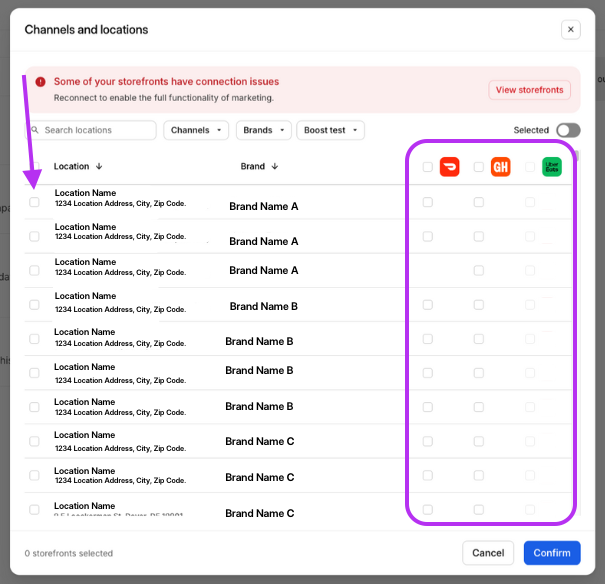Image resolution: width=605 pixels, height=584 pixels.
Task: Click the red connection issue alert icon
Action: coord(40,82)
